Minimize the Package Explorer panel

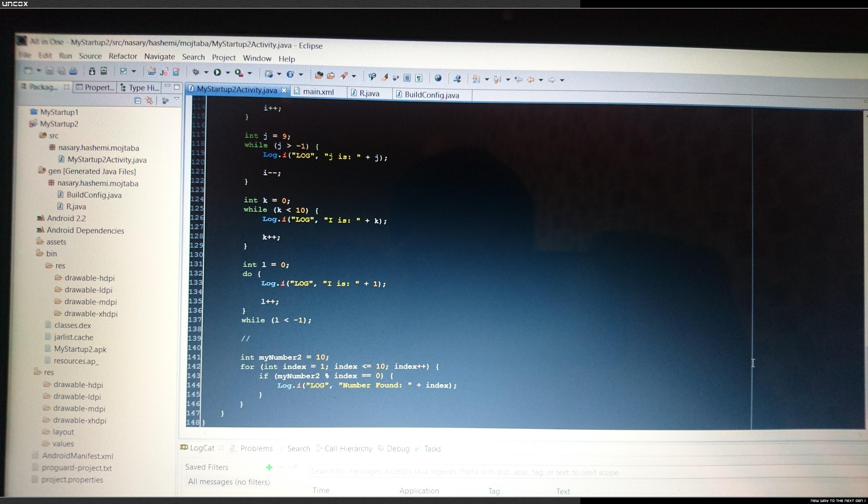168,86
